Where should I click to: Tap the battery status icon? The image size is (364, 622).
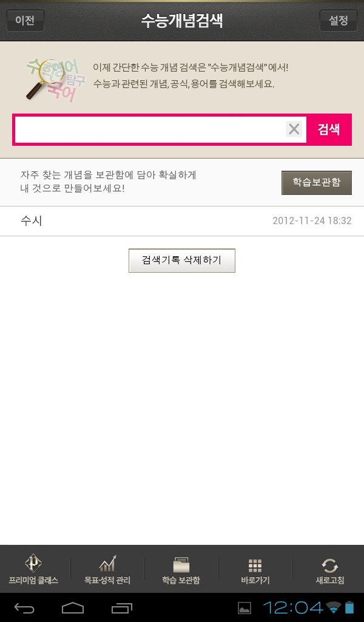pyautogui.click(x=349, y=607)
